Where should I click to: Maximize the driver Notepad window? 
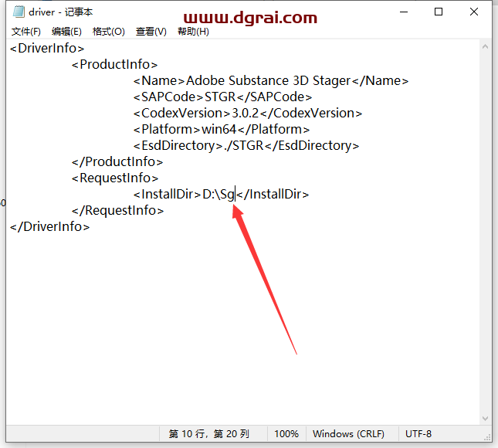click(439, 12)
